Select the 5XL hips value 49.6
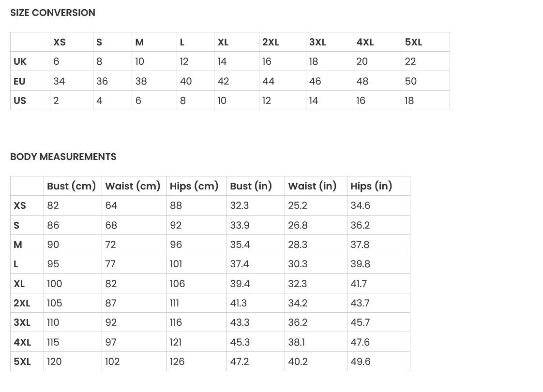The width and height of the screenshot is (543, 392). pyautogui.click(x=361, y=362)
